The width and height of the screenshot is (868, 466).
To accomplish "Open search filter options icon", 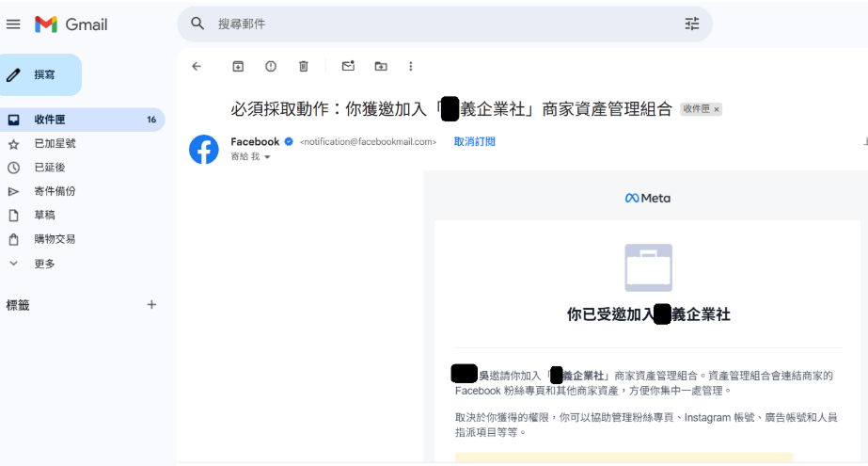I will click(692, 24).
